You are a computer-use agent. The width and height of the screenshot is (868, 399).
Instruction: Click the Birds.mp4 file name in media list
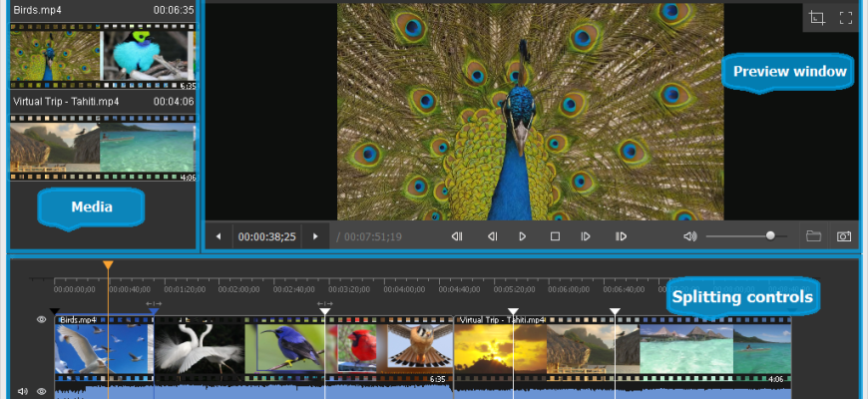point(37,10)
